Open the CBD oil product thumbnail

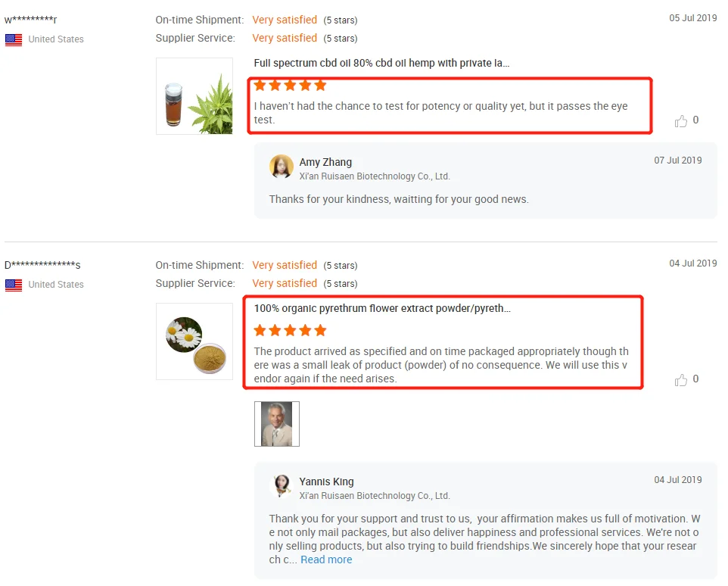(x=194, y=96)
